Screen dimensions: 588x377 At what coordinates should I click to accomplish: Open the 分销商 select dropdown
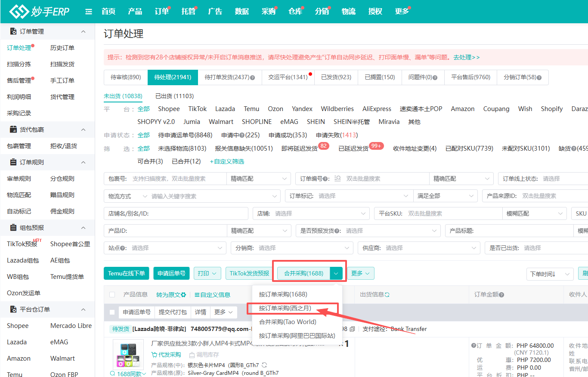(x=291, y=248)
